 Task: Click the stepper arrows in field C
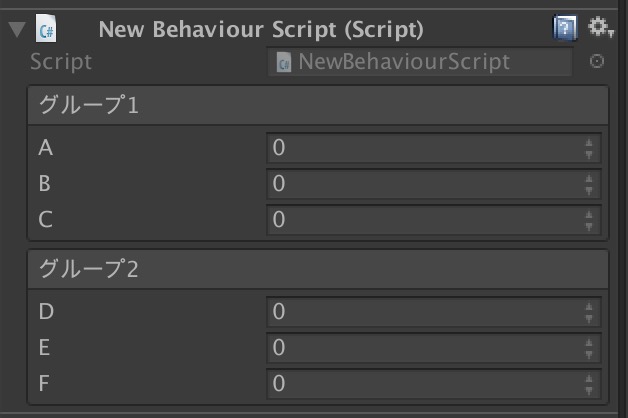coord(589,221)
